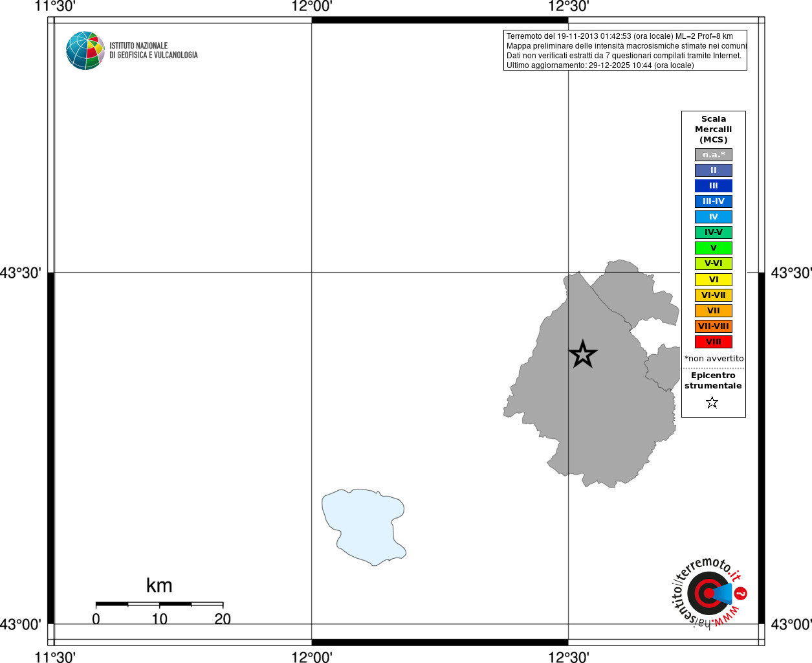Viewport: 812px width, 663px height.
Task: Select the gray n.a.* legend swatch
Action: (714, 155)
